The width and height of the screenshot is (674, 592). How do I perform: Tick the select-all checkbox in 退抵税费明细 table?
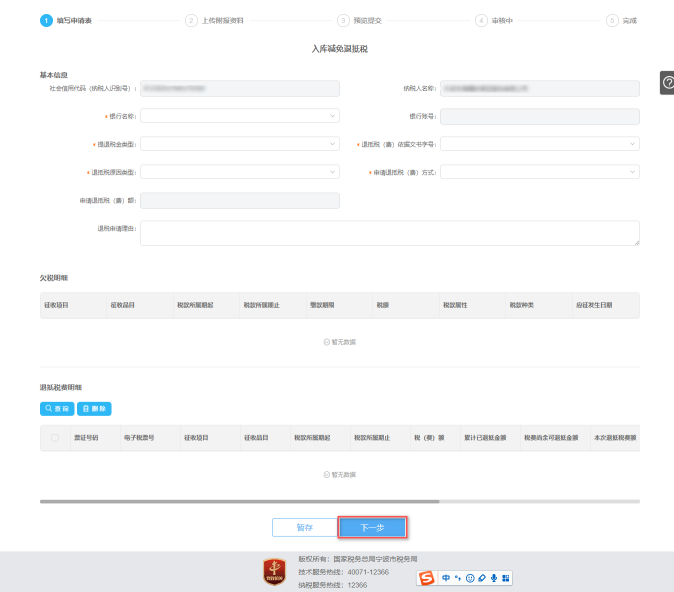coord(55,437)
